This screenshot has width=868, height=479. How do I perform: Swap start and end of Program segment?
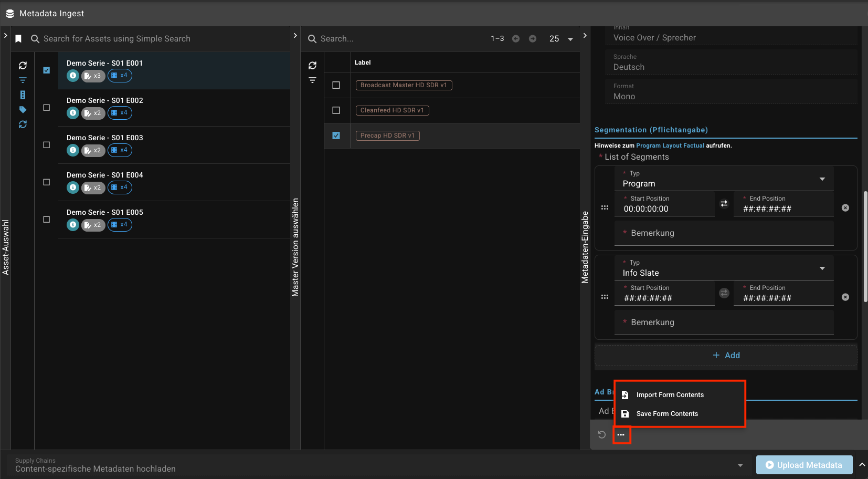(724, 204)
